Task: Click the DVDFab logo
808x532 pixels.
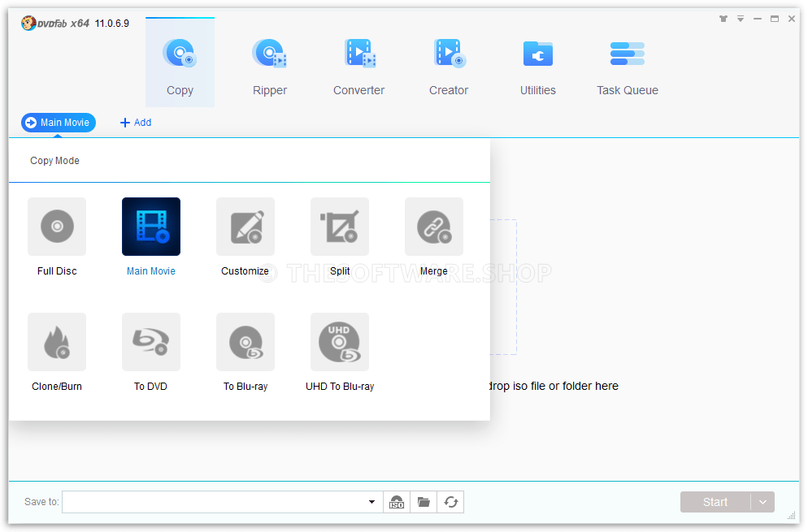Action: point(55,24)
